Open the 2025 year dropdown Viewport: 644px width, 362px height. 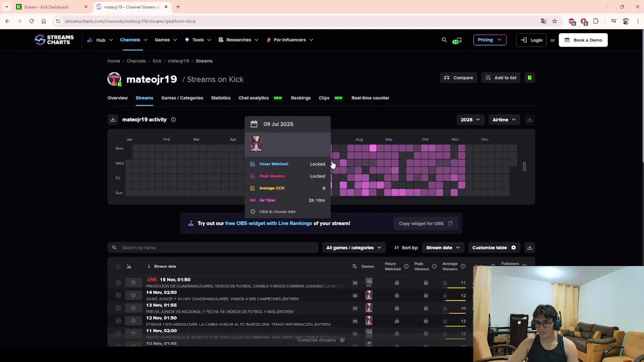[x=470, y=120]
